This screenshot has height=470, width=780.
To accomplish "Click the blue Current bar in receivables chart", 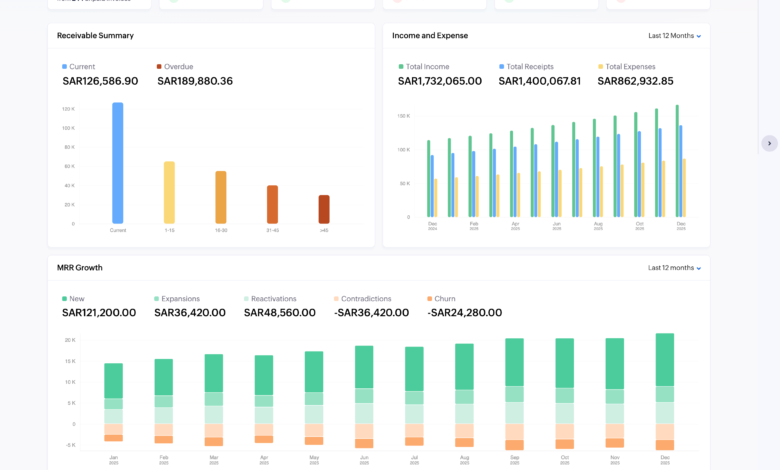I will [x=118, y=163].
